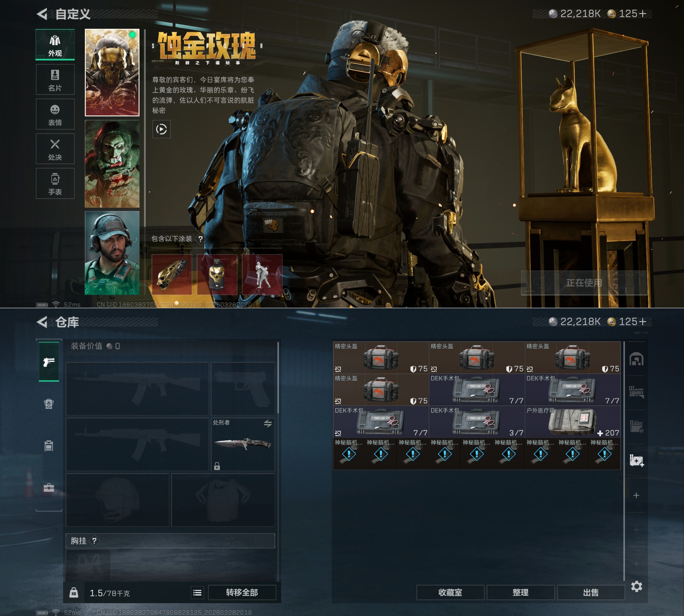Viewport: 684px width, 616px height.
Task: Expand storage with the top plus slot
Action: pos(636,495)
